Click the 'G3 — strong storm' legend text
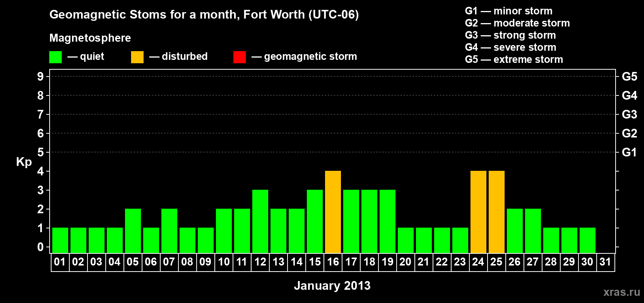 pos(510,35)
